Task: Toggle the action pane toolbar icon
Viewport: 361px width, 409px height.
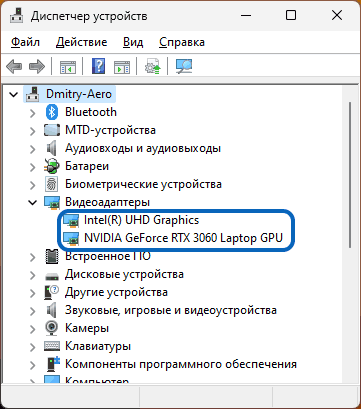Action: (x=122, y=67)
